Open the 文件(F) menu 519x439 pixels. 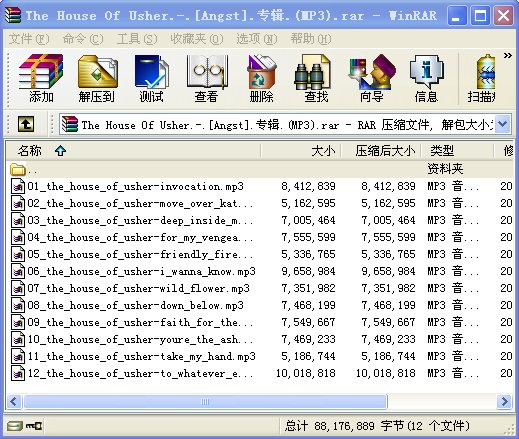(29, 39)
